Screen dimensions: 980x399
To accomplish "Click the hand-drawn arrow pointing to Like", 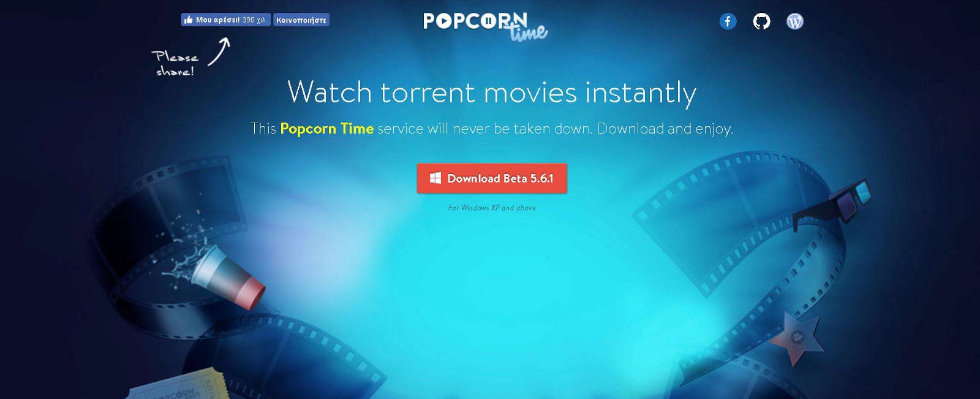I will (x=219, y=51).
